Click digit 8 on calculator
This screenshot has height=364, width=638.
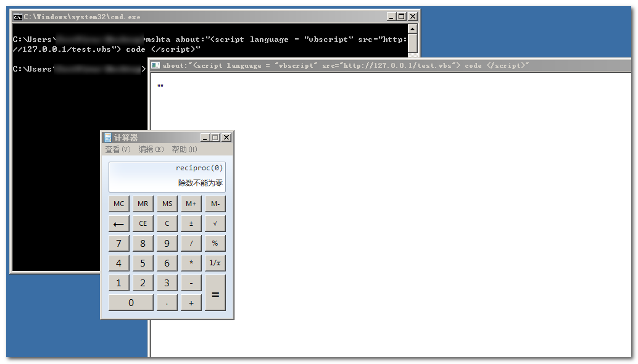point(143,243)
